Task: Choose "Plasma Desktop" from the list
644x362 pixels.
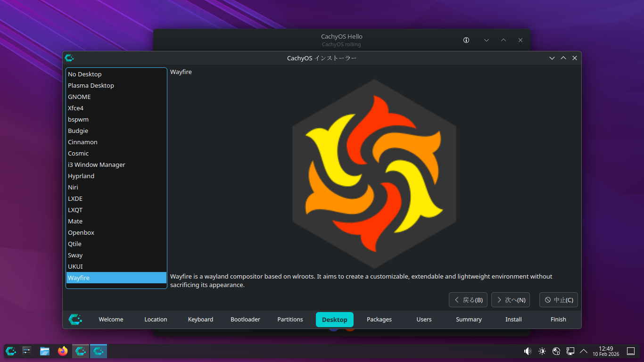Action: (116, 85)
